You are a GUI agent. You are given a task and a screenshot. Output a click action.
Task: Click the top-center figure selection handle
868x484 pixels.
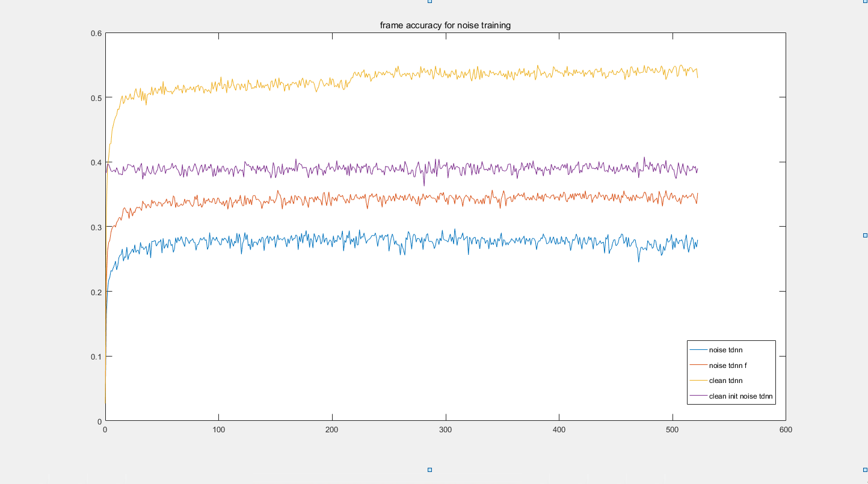click(429, 1)
